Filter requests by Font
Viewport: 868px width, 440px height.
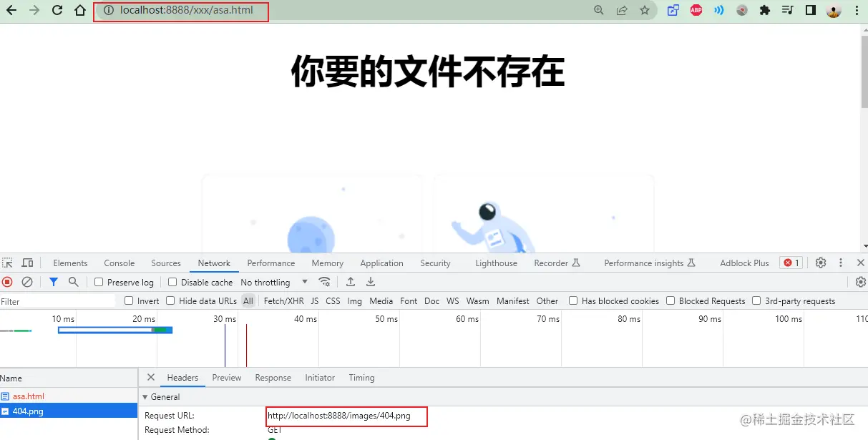point(409,301)
